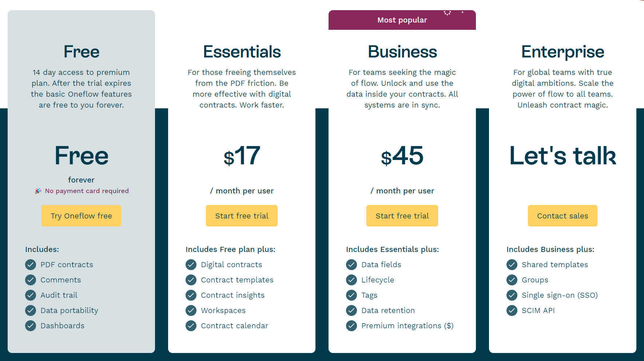Select the Business plan heading

[x=402, y=52]
